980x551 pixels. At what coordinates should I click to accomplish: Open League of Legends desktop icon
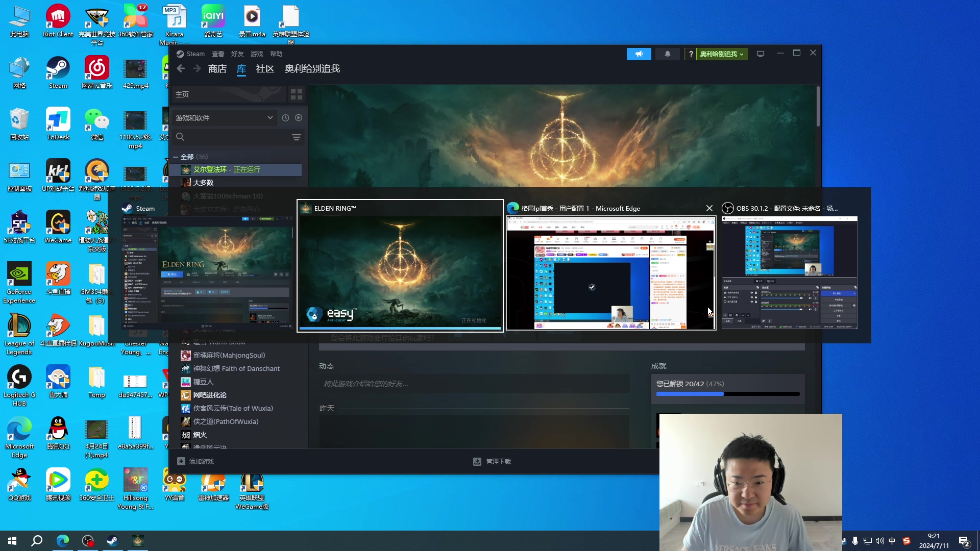[19, 334]
